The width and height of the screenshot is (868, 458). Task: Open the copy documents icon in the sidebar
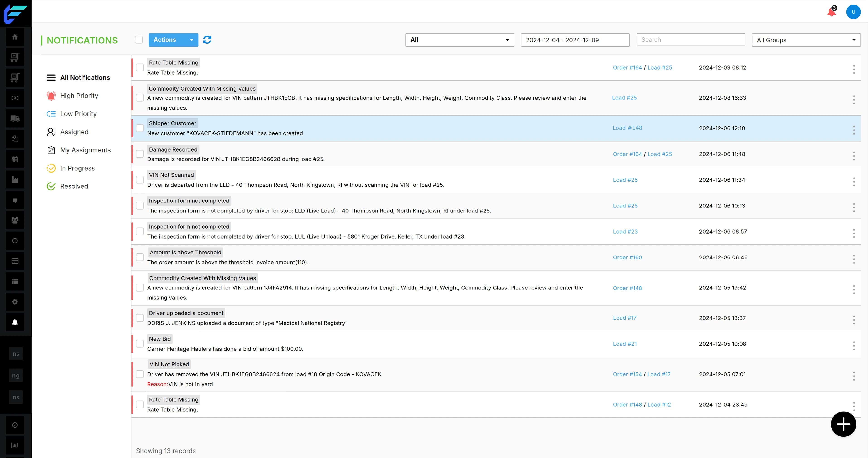coord(15,139)
